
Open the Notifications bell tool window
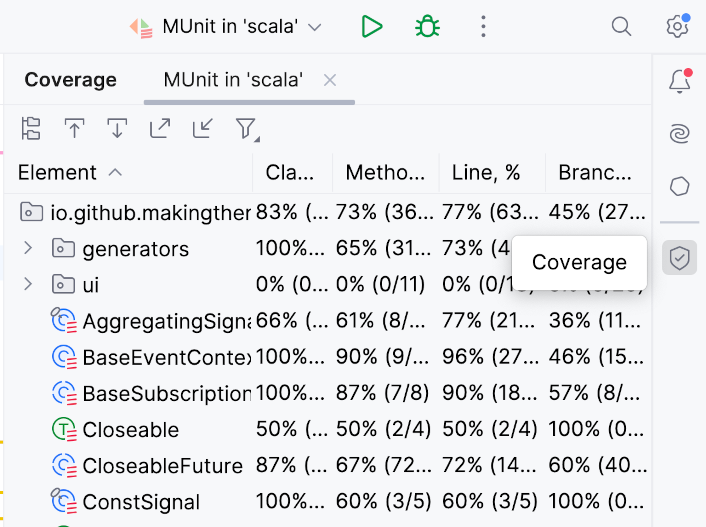point(680,82)
